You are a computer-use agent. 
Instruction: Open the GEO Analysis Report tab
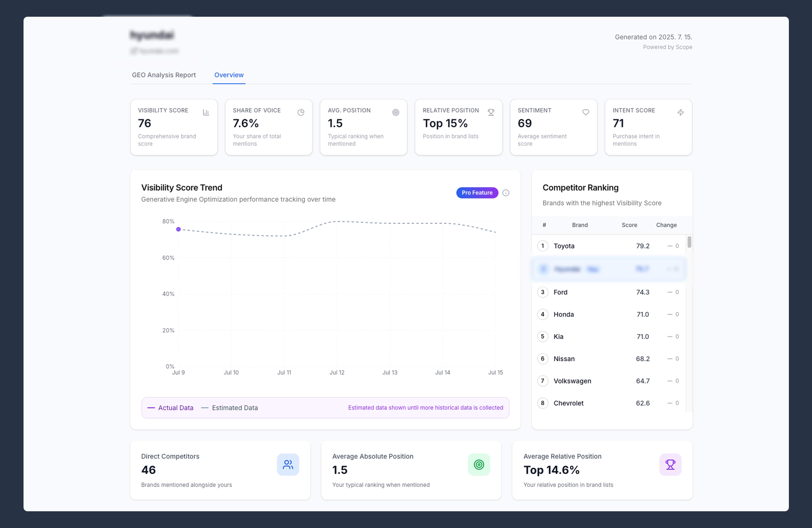click(x=164, y=75)
